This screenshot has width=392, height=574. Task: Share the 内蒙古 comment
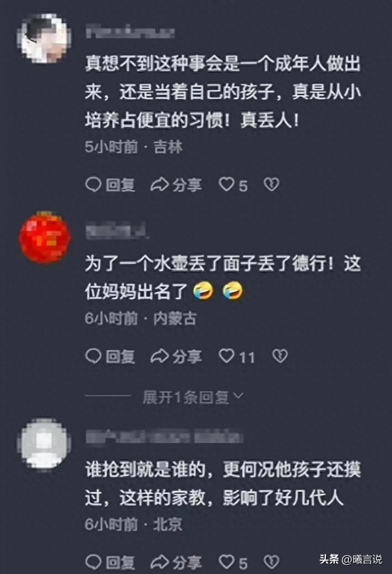[x=176, y=356]
